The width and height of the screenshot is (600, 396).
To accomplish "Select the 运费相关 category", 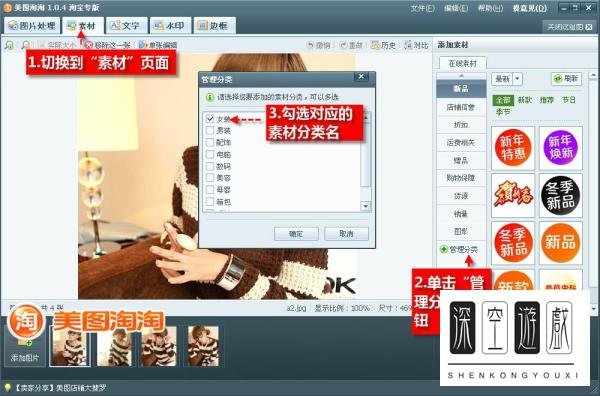I will [461, 143].
